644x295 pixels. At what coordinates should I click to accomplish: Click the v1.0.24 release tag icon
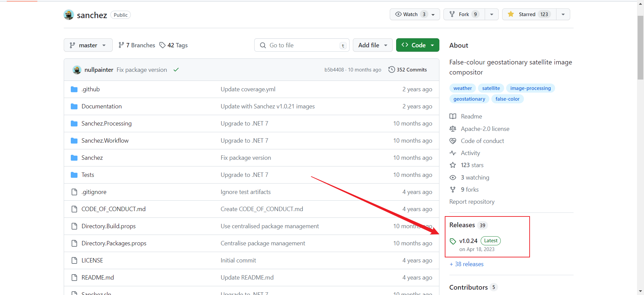pos(453,241)
